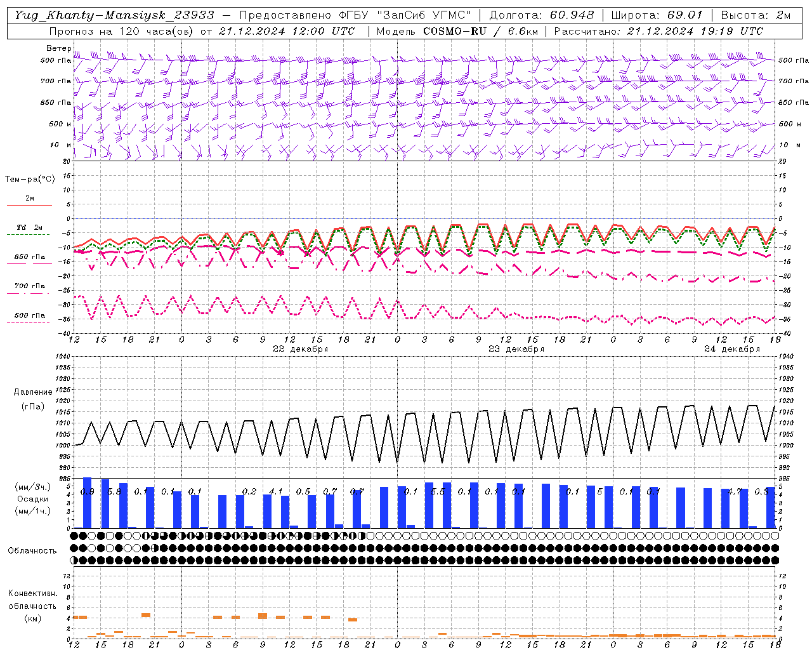The image size is (812, 650).
Task: Select the left '500 м' wind level label
Action: pyautogui.click(x=60, y=124)
